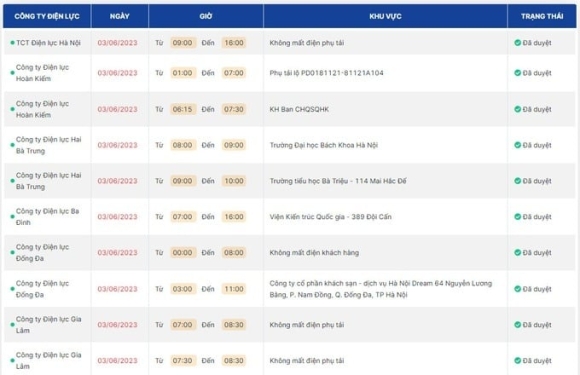580x375 pixels.
Task: Click end time 07:30 in KH Ban CHQSQHK row
Action: 234,109
